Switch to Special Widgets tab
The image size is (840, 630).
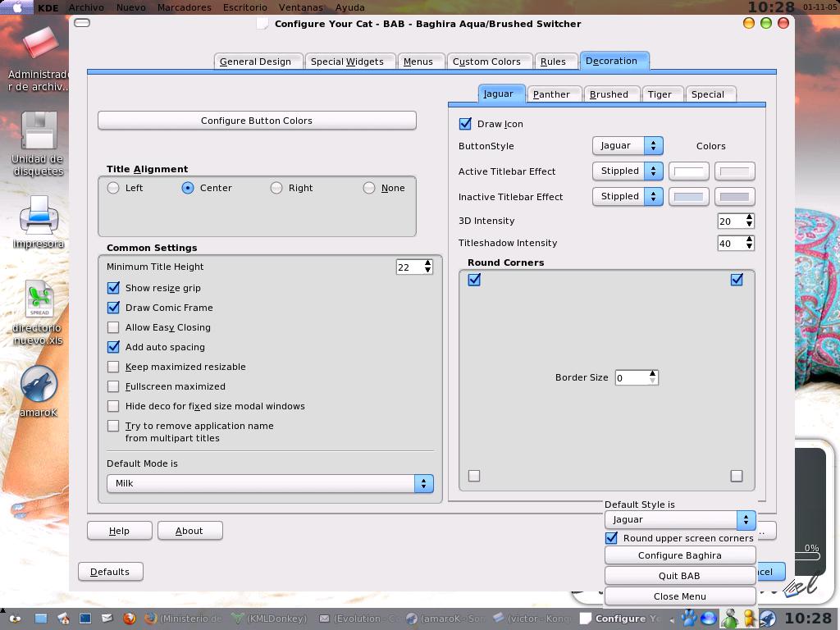pyautogui.click(x=350, y=62)
